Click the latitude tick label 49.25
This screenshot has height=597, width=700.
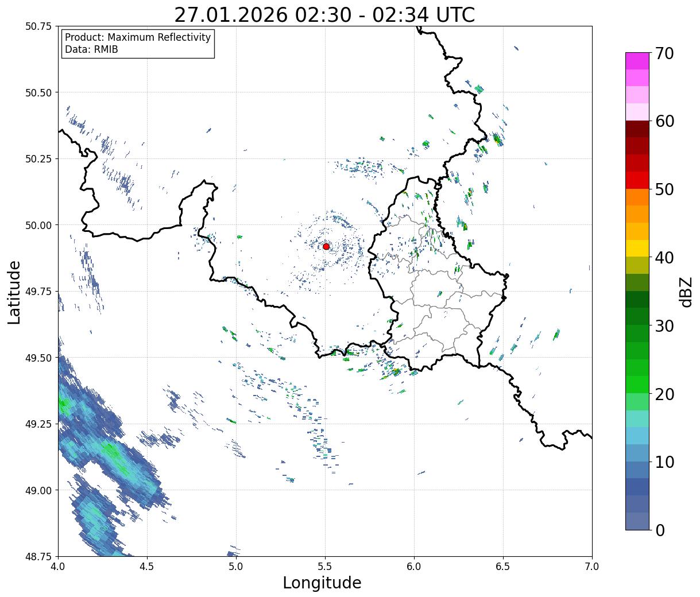tap(38, 424)
